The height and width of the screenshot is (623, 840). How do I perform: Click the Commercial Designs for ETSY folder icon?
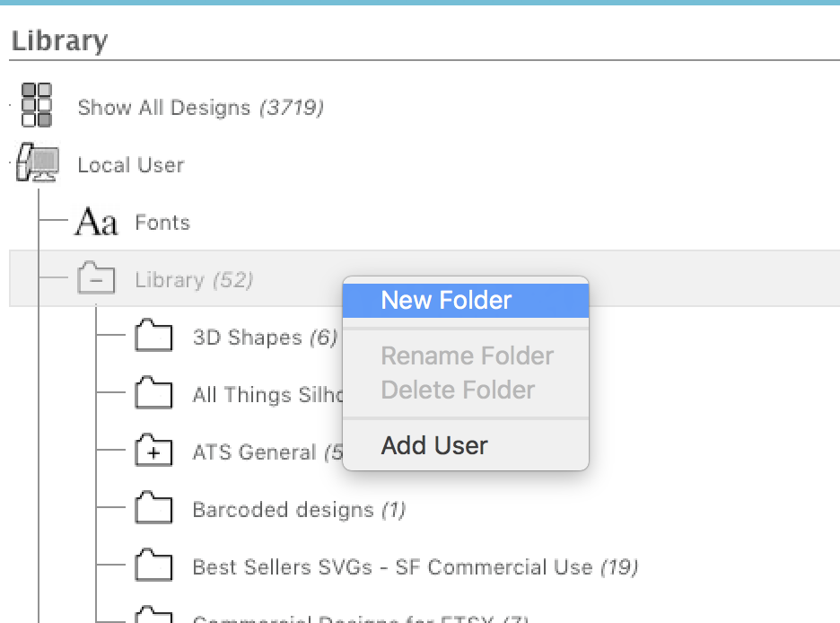153,618
